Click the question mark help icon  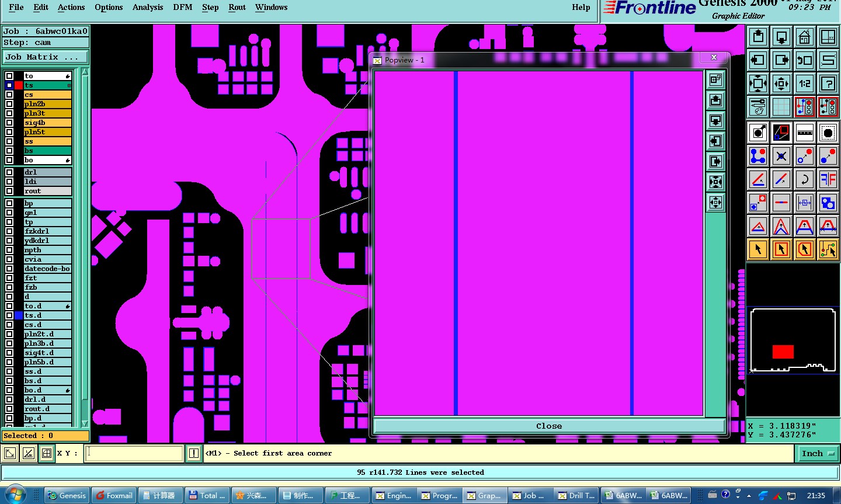point(828,84)
